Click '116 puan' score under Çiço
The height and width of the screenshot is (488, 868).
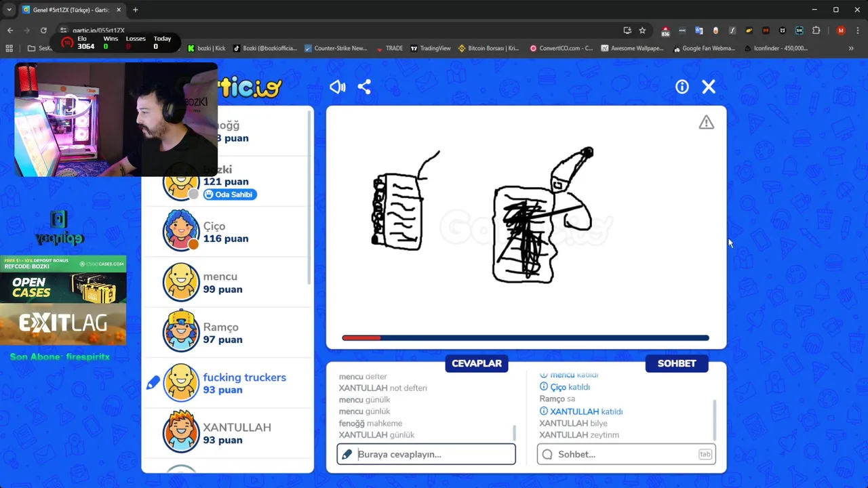(x=226, y=239)
